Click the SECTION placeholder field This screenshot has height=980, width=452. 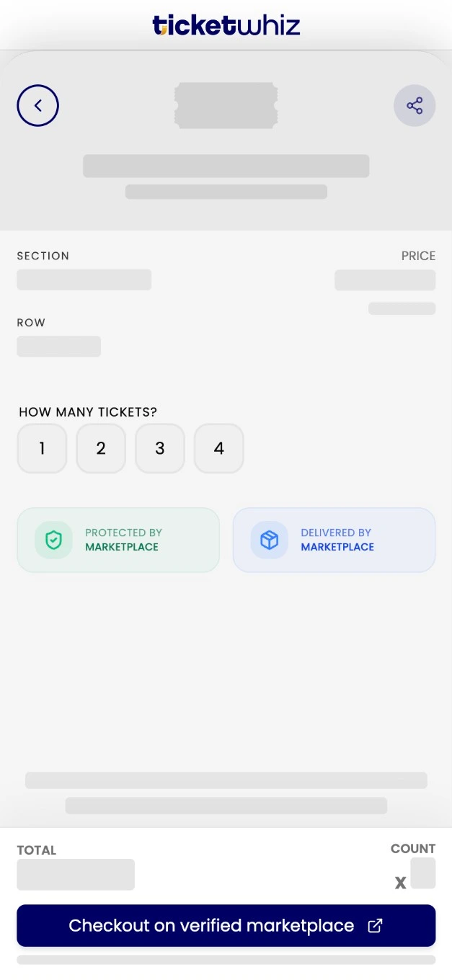84,280
